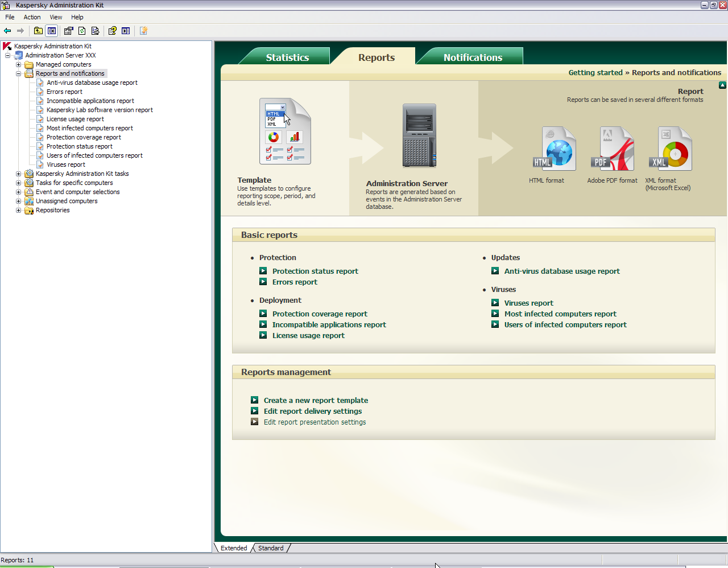Select the Reports tab
This screenshot has width=728, height=568.
tap(376, 57)
